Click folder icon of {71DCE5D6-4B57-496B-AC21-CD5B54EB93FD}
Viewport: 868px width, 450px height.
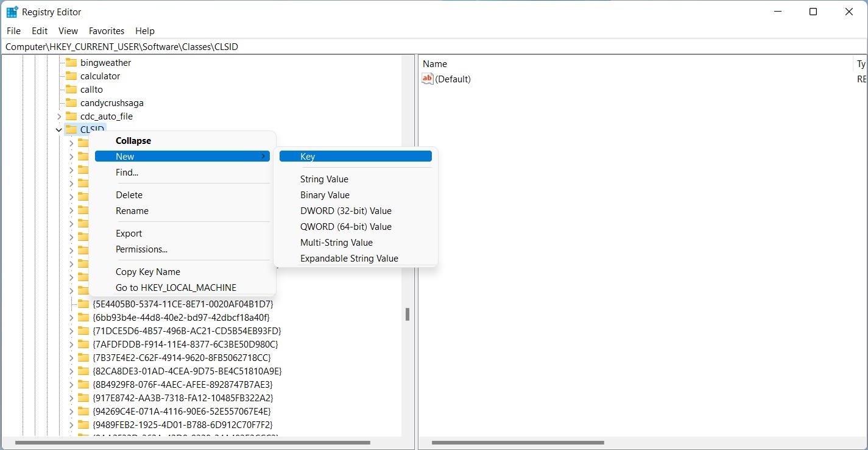pos(83,330)
